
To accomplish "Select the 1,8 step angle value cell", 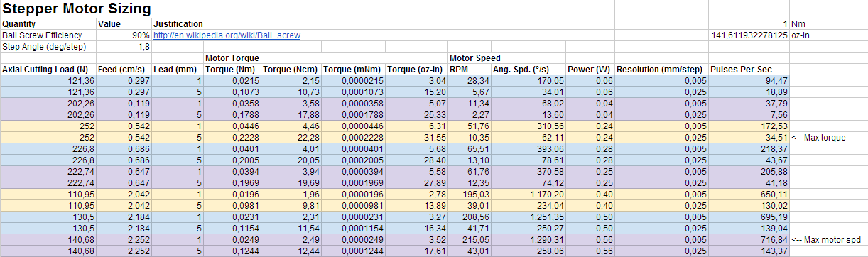I will [x=124, y=46].
